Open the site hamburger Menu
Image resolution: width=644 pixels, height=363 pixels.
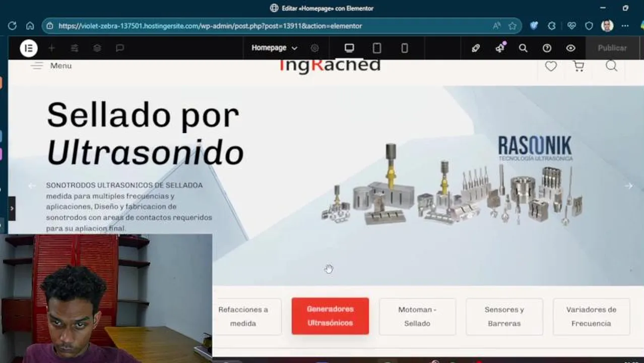click(51, 66)
